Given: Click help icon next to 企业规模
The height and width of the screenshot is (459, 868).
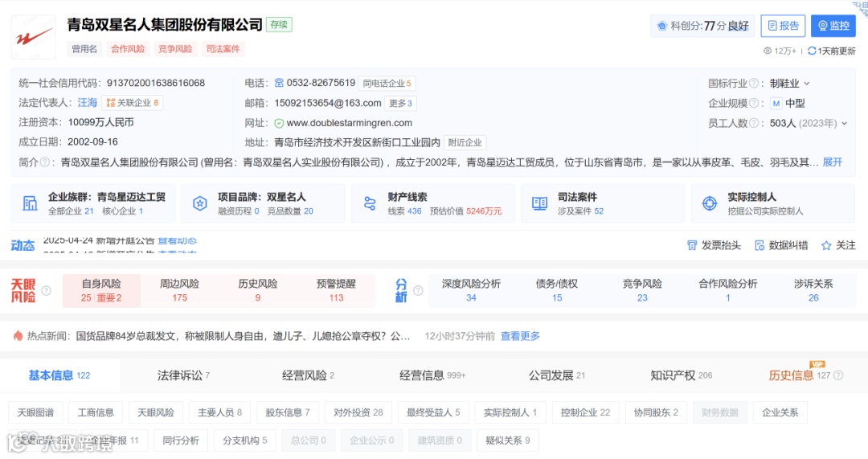Looking at the screenshot, I should point(753,103).
